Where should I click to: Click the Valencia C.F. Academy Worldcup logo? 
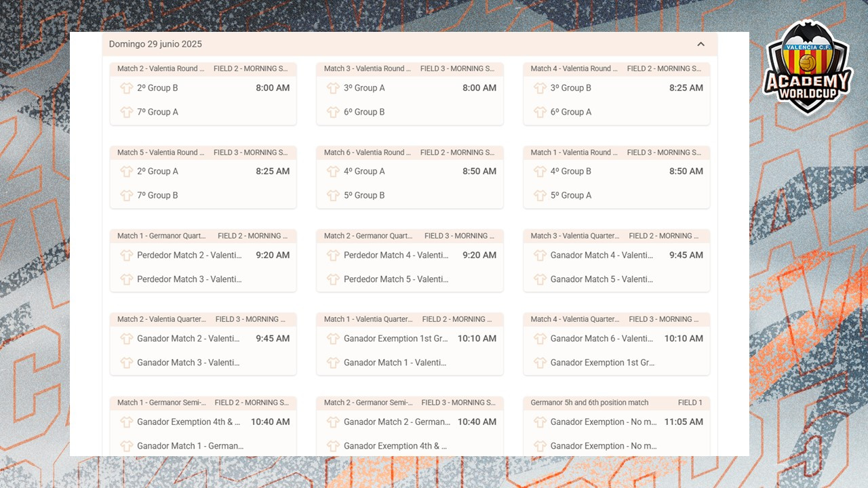(807, 66)
